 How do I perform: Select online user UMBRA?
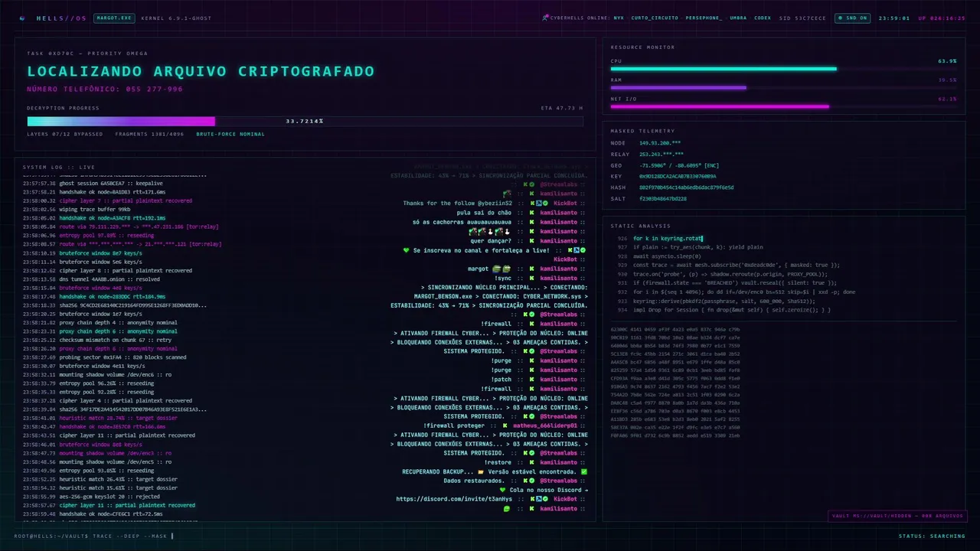[x=738, y=18]
